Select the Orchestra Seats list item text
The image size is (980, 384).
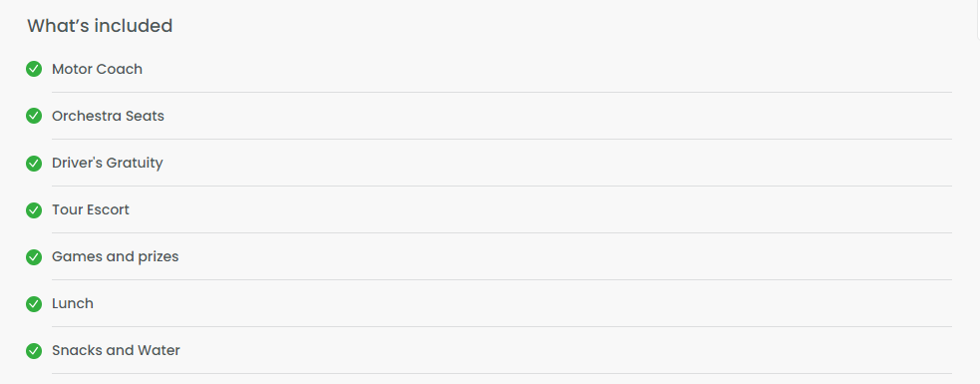point(108,116)
